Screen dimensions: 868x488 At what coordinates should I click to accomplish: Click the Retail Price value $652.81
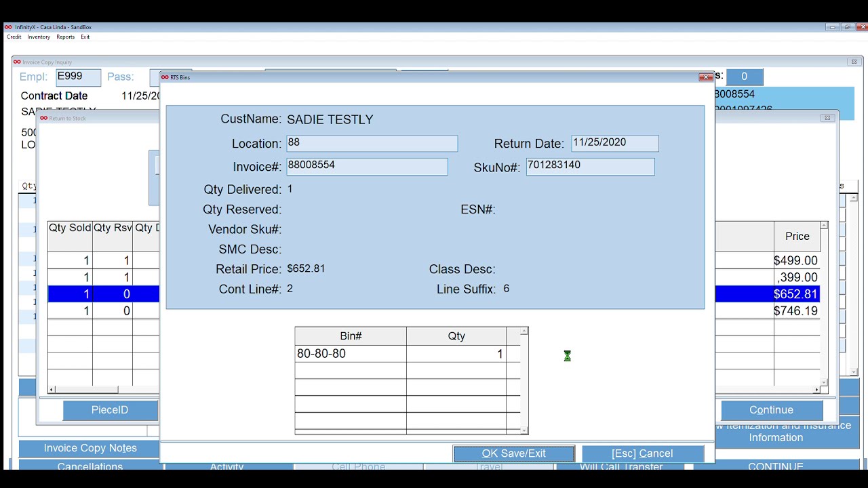306,268
